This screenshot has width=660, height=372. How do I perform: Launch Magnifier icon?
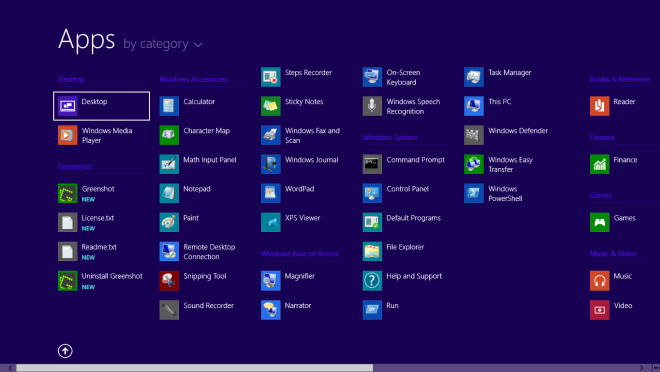(x=271, y=281)
